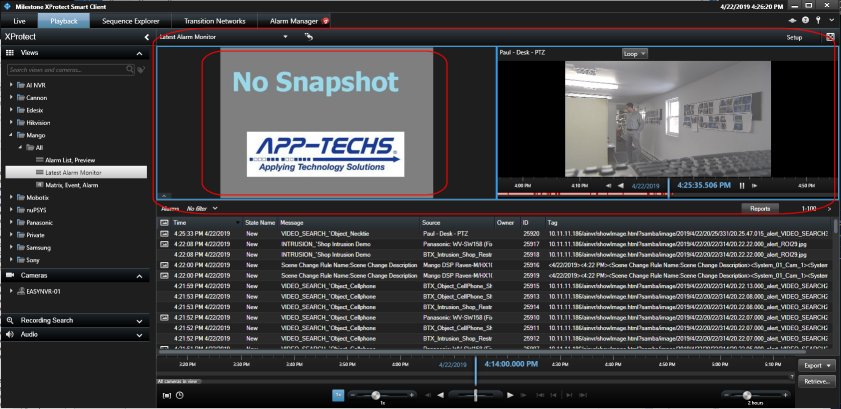Go to the Transition Networks tab
The width and height of the screenshot is (841, 409).
[215, 21]
